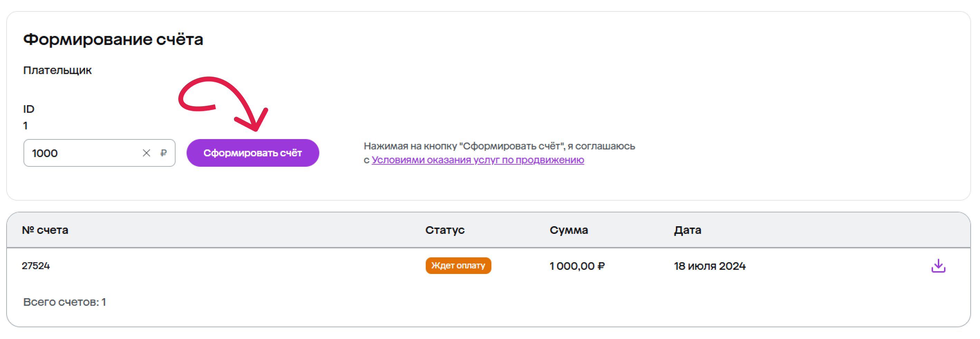Viewport: 980px width, 339px height.
Task: Select invoice number 27524
Action: click(36, 266)
